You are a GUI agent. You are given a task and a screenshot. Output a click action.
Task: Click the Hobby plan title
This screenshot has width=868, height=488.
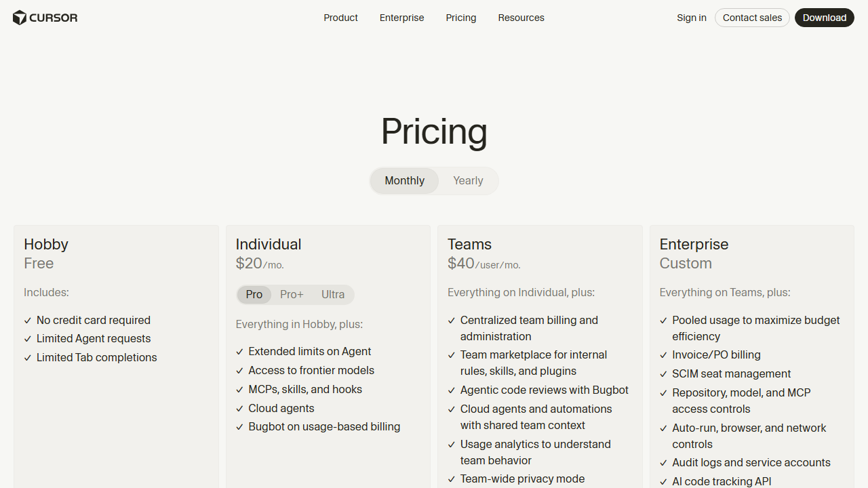point(46,244)
